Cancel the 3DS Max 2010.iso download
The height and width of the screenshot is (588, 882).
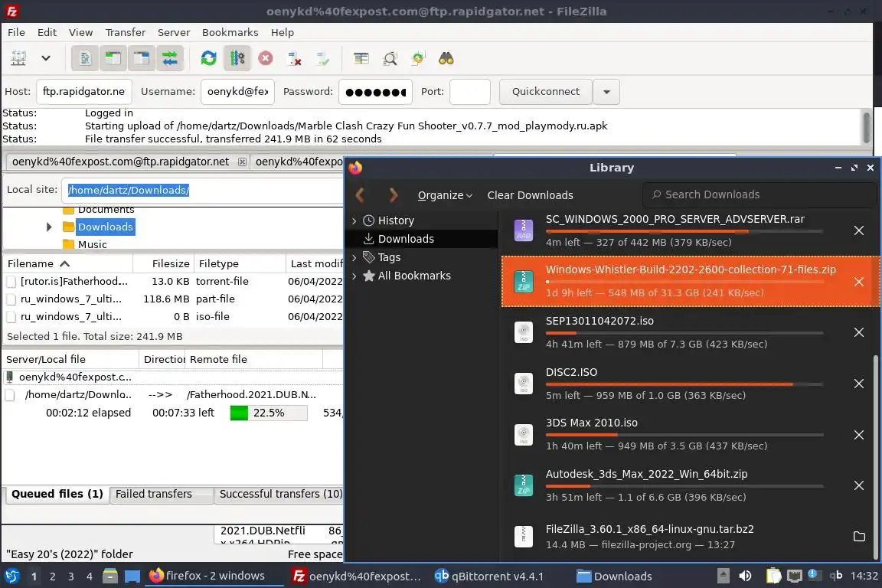pyautogui.click(x=859, y=435)
